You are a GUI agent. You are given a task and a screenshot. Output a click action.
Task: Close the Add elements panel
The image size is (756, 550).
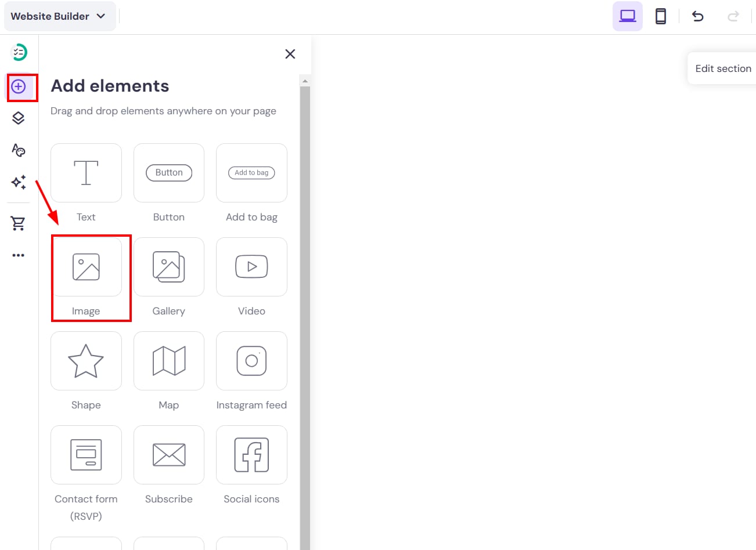(x=290, y=54)
